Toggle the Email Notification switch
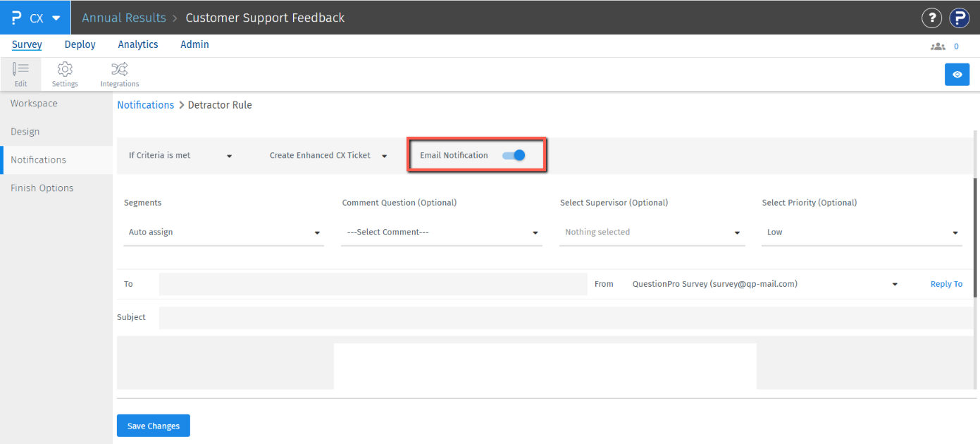Viewport: 980px width, 444px height. 514,155
